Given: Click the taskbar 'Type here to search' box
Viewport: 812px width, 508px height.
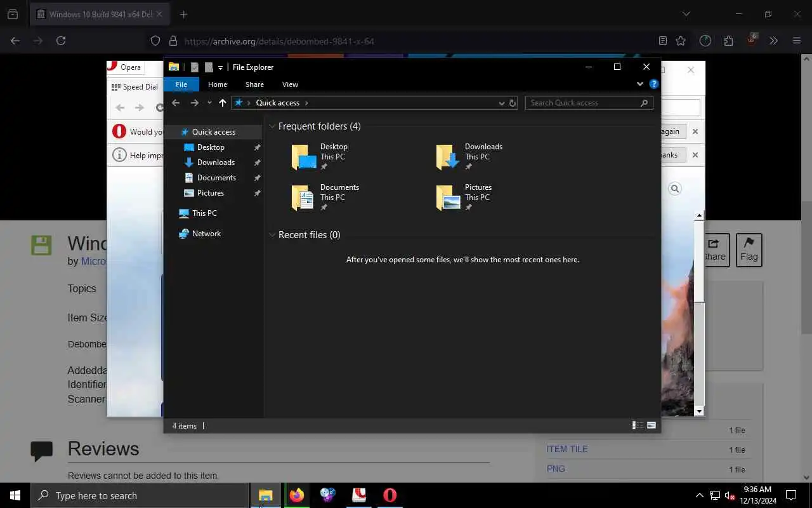Looking at the screenshot, I should pos(140,495).
